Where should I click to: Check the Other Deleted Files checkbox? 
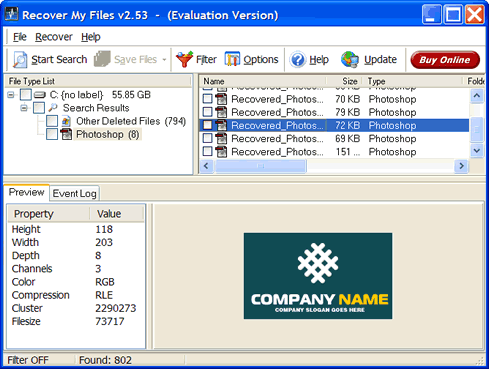click(x=52, y=121)
